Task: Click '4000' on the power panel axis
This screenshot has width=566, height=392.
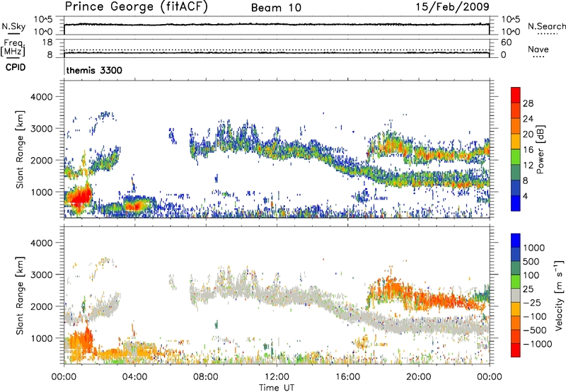Action: (42, 97)
